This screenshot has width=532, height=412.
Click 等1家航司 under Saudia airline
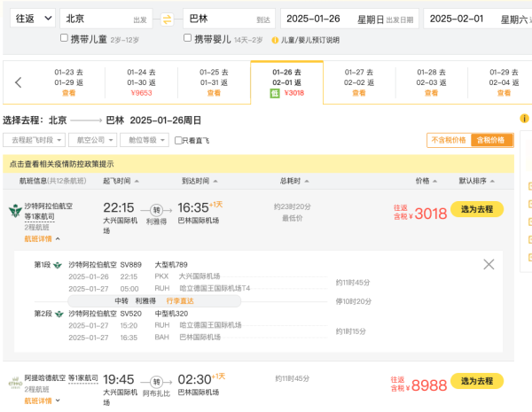[x=39, y=217]
